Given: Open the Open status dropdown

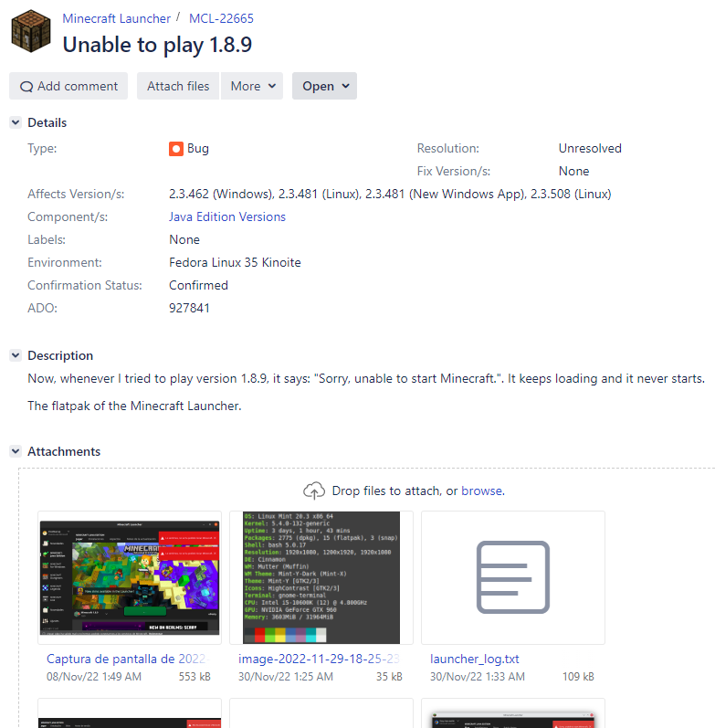Looking at the screenshot, I should (x=324, y=86).
